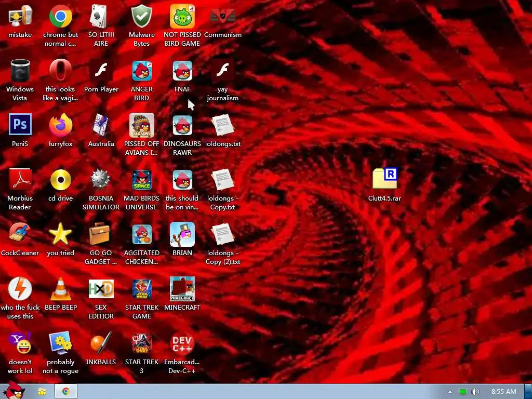Select 'who the fuck uses this' lightning icon

[20, 289]
